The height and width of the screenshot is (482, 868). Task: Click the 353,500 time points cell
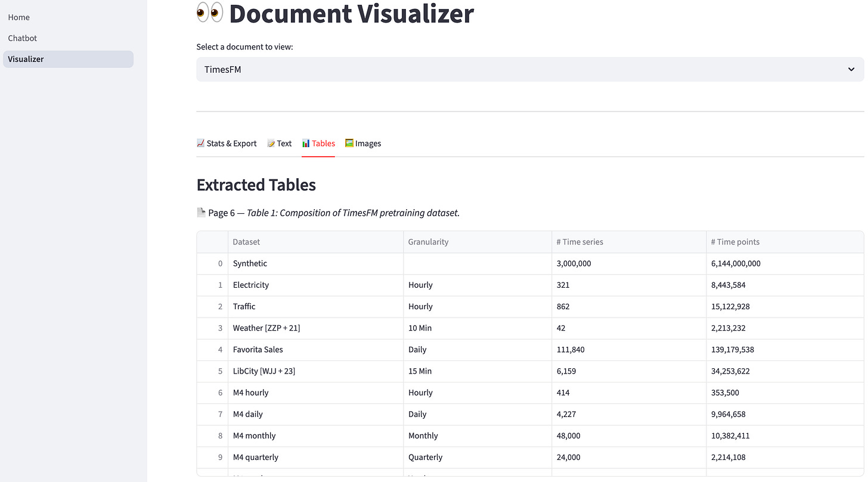(x=785, y=393)
